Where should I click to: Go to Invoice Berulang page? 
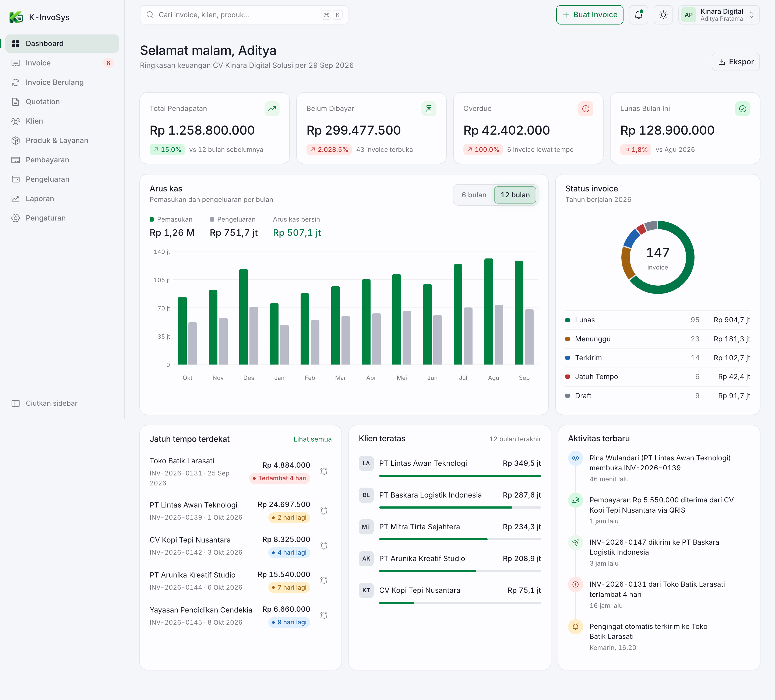point(62,82)
